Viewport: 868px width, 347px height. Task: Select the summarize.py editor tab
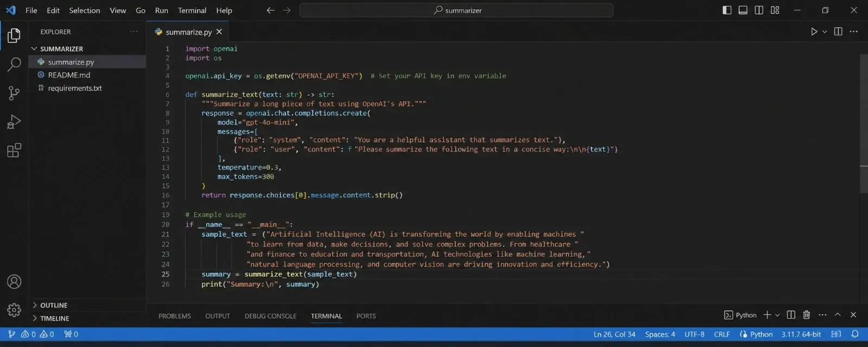point(188,31)
